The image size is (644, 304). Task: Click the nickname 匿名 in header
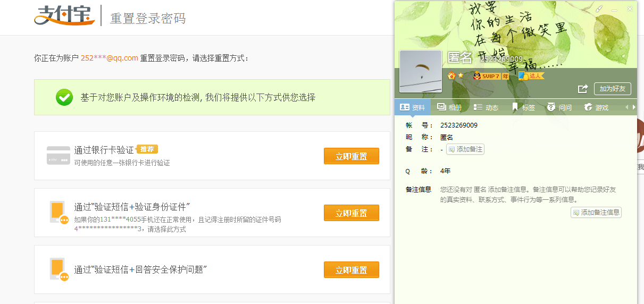[x=461, y=57]
